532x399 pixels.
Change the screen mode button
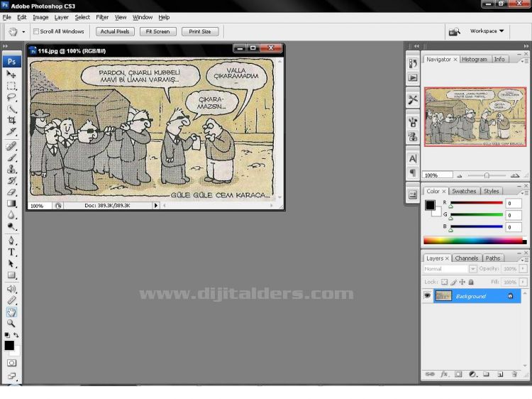(x=11, y=376)
